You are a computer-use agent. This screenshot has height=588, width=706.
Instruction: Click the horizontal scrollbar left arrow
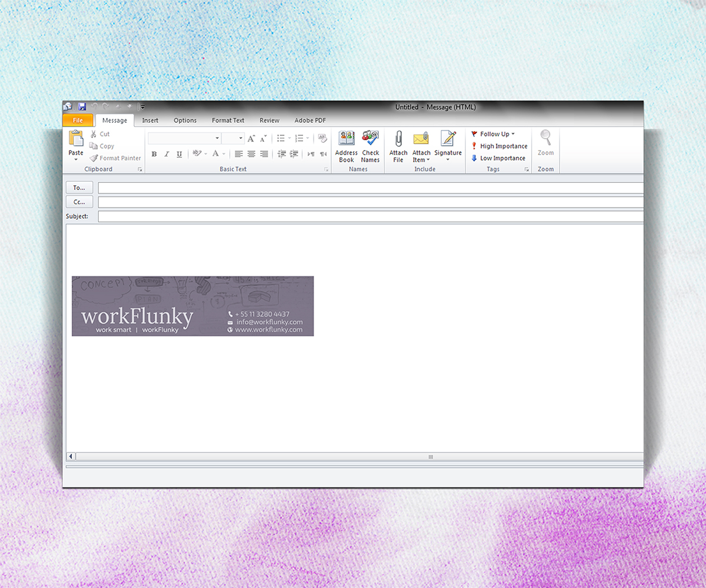71,456
